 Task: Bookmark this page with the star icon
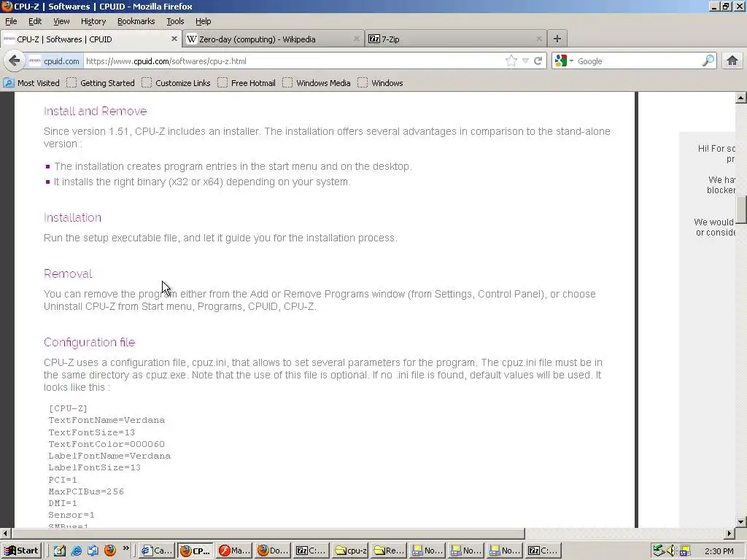click(x=511, y=61)
